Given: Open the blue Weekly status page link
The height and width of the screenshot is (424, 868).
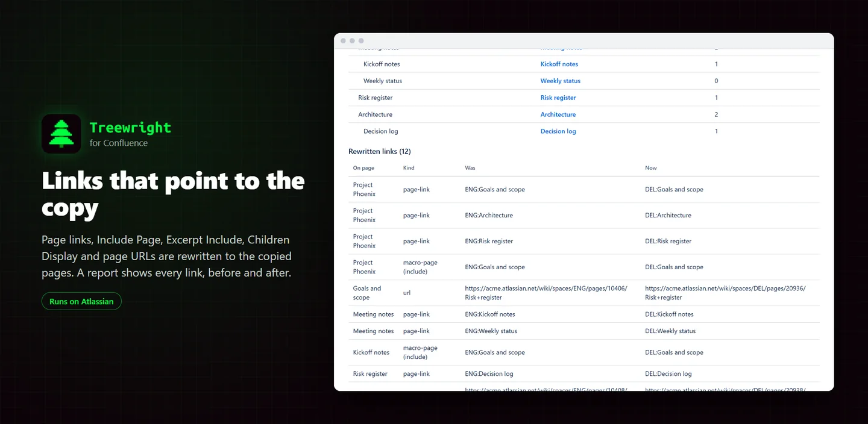Looking at the screenshot, I should 560,81.
